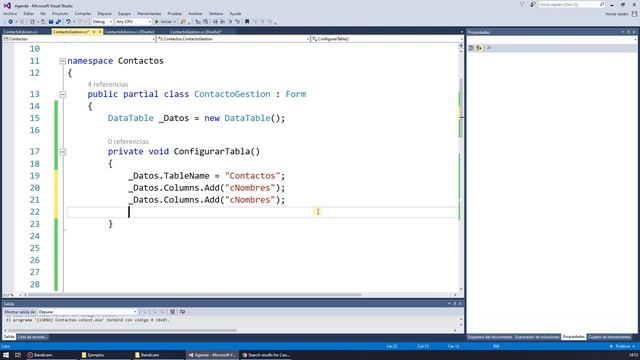Click the editor vertical scrollbar thumb
The height and width of the screenshot is (360, 640).
[x=461, y=108]
